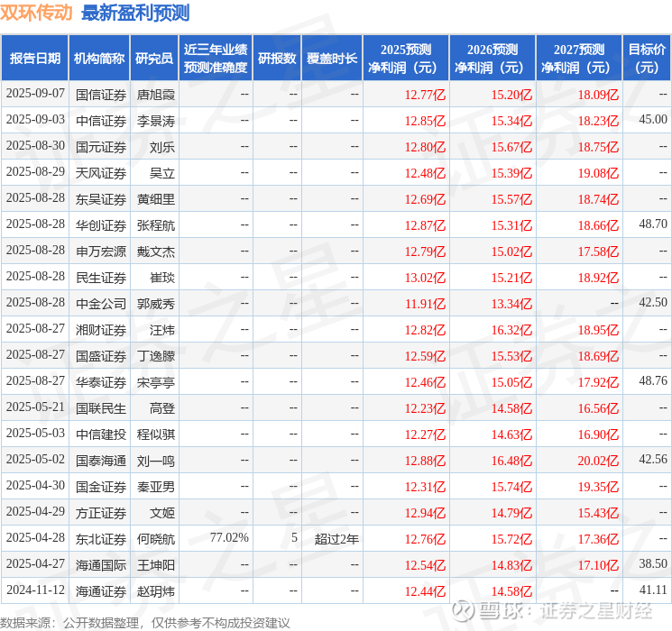The image size is (672, 631).
Task: Click the 覆盖时长 column header
Action: pyautogui.click(x=332, y=59)
